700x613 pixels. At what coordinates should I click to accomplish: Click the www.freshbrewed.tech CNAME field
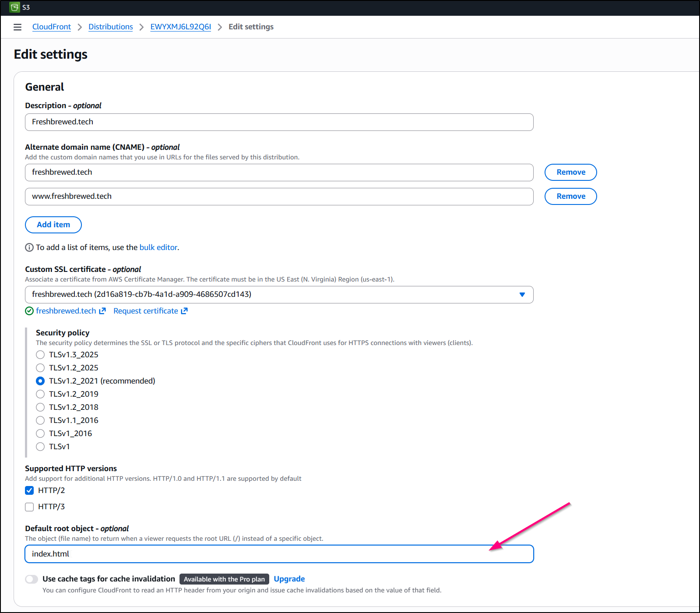[x=279, y=197]
